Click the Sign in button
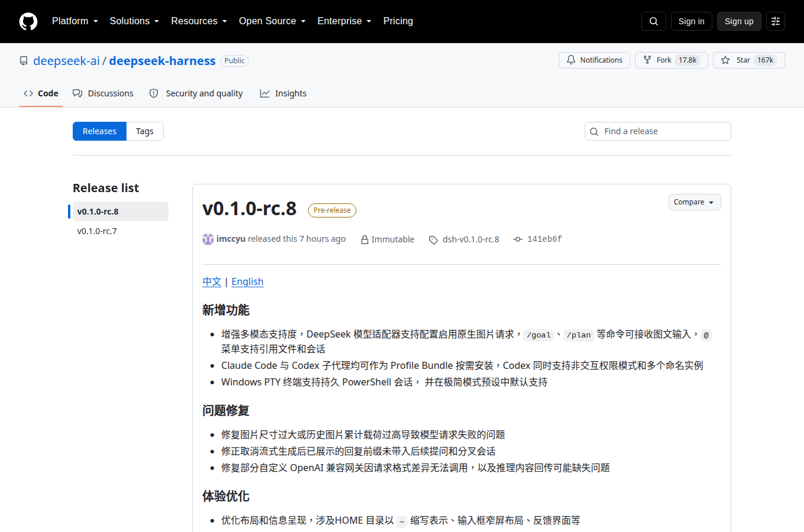The width and height of the screenshot is (804, 532). [x=691, y=21]
